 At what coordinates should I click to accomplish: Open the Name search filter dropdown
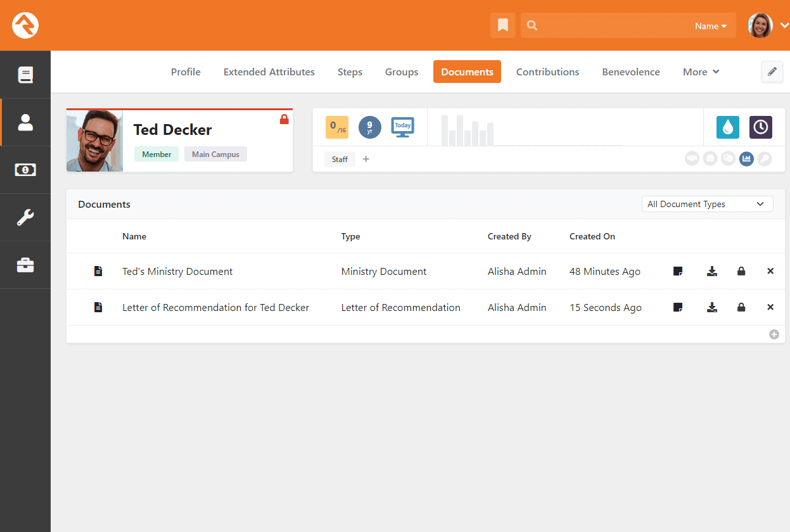tap(711, 26)
